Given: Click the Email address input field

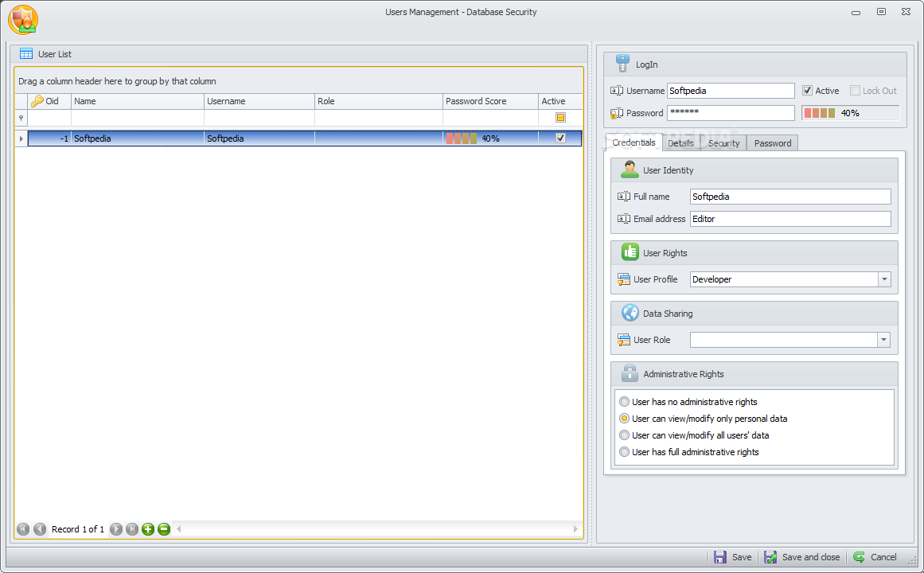Looking at the screenshot, I should coord(790,219).
